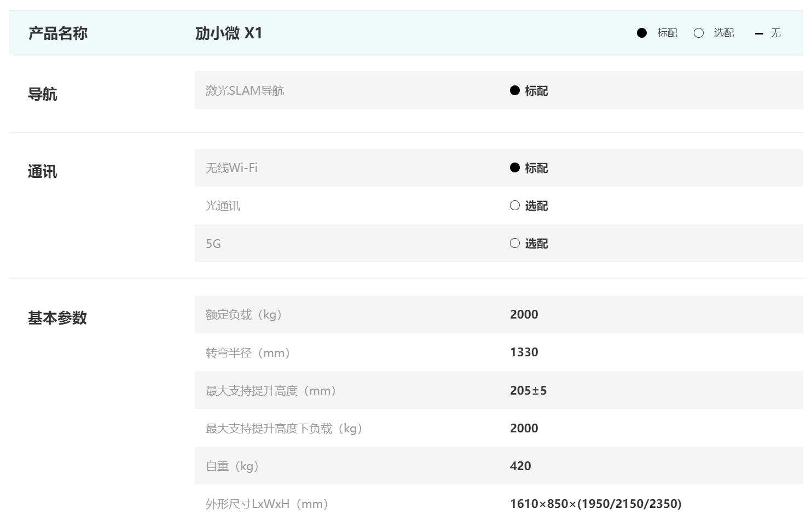Click the filled circle in 激光SLAM导航 row
The image size is (806, 532).
tap(514, 90)
